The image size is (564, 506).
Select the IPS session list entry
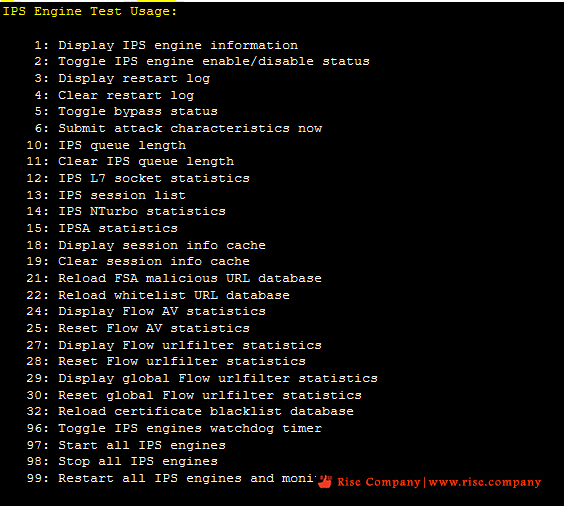pyautogui.click(x=106, y=195)
